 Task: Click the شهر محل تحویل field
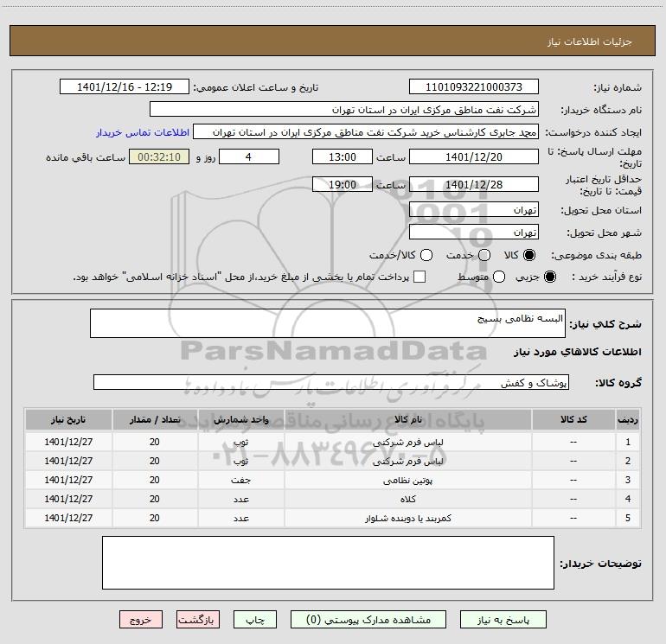(474, 233)
